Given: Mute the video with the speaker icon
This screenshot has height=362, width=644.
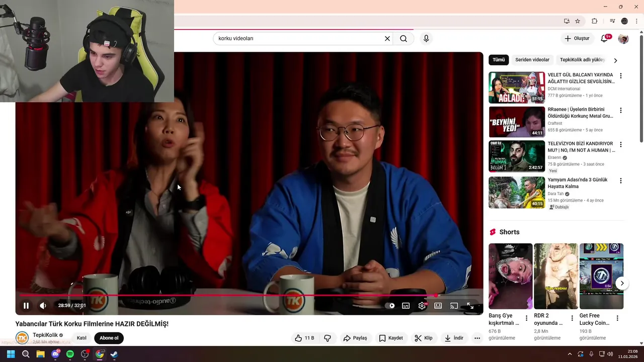Looking at the screenshot, I should (x=43, y=306).
